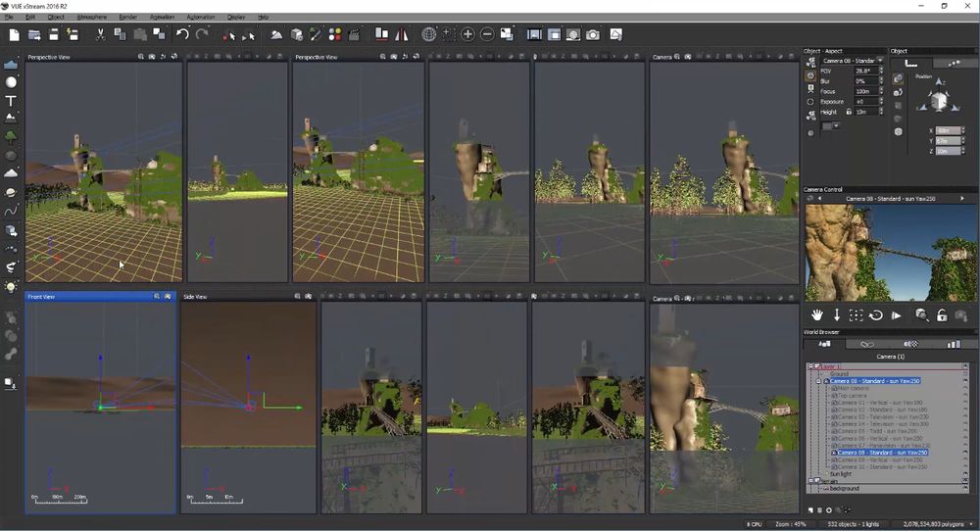The width and height of the screenshot is (980, 531).
Task: Click the render camera icon in toolbar
Action: coord(593,34)
